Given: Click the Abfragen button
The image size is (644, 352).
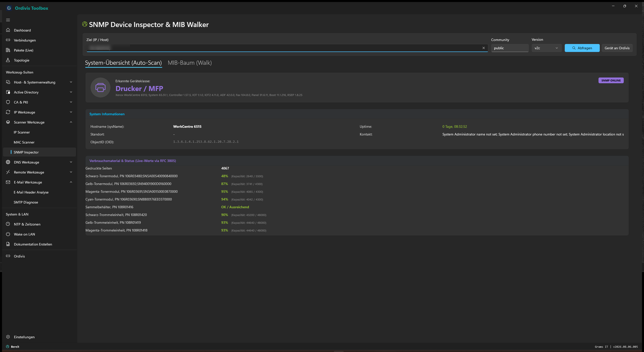Looking at the screenshot, I should click(582, 48).
